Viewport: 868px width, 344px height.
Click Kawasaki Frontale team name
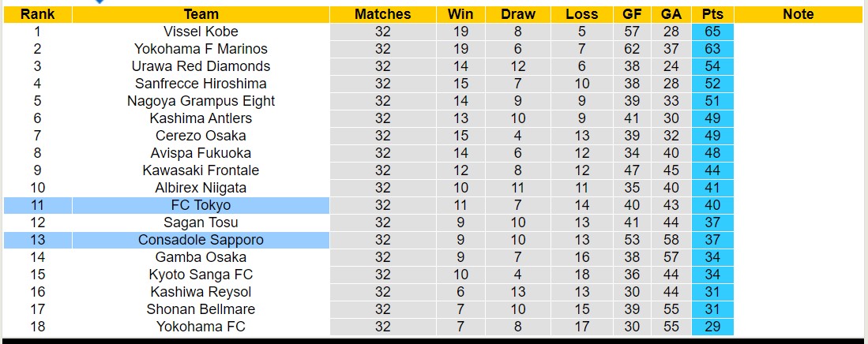(x=201, y=170)
